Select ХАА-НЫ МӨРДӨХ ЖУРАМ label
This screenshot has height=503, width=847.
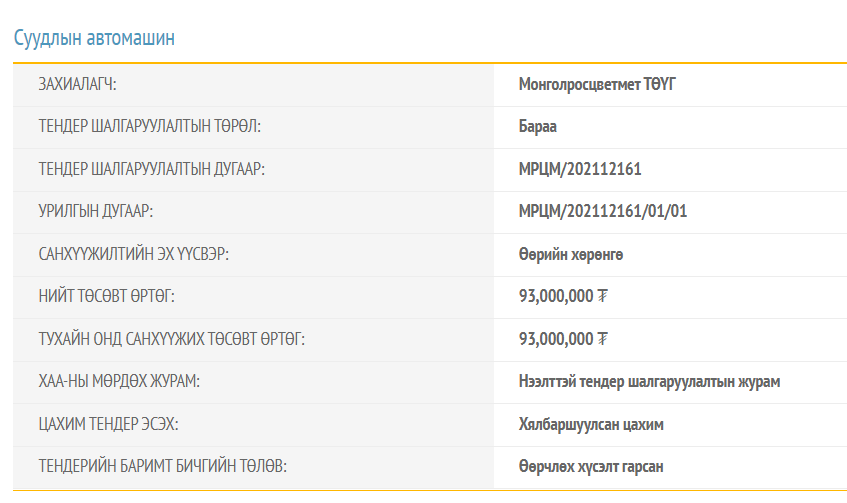point(119,381)
